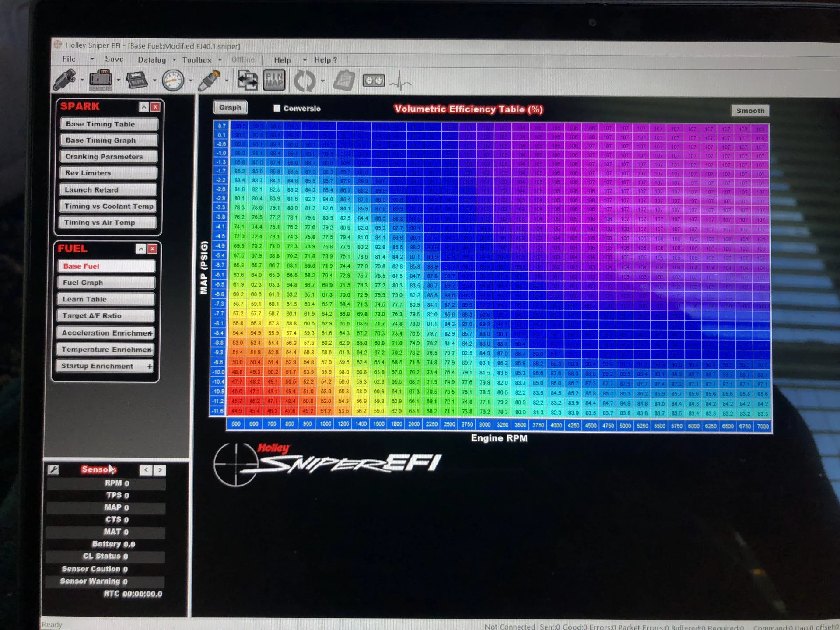This screenshot has width=840, height=630.
Task: Collapse the SPARK panel with its arrow
Action: 144,107
